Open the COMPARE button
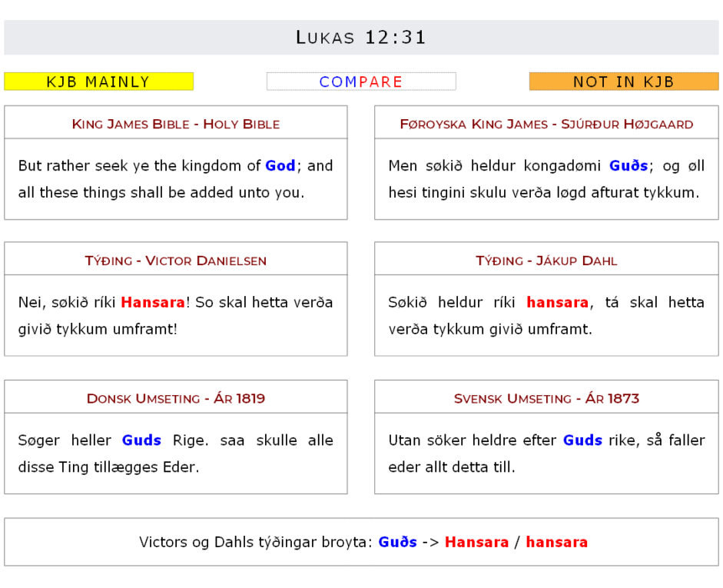 (361, 81)
